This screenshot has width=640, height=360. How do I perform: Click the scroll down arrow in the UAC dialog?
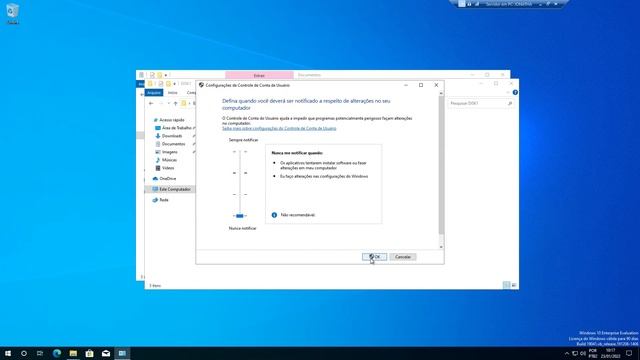(x=441, y=247)
